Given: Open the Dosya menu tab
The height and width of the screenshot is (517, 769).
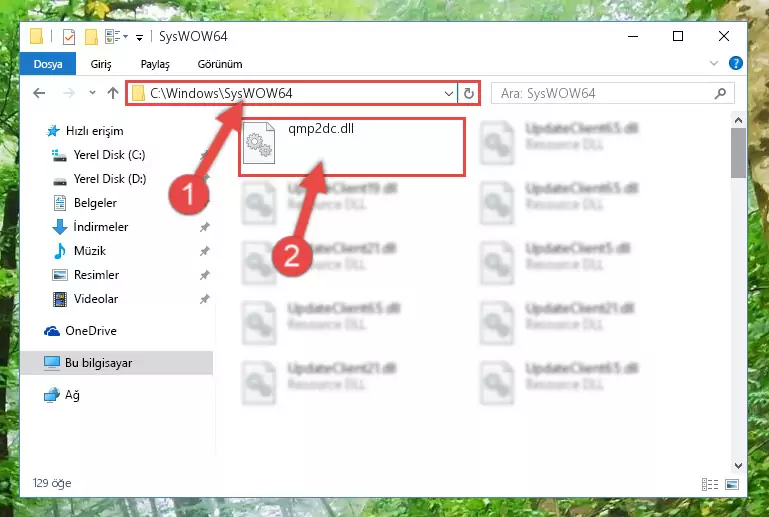Looking at the screenshot, I should tap(48, 64).
